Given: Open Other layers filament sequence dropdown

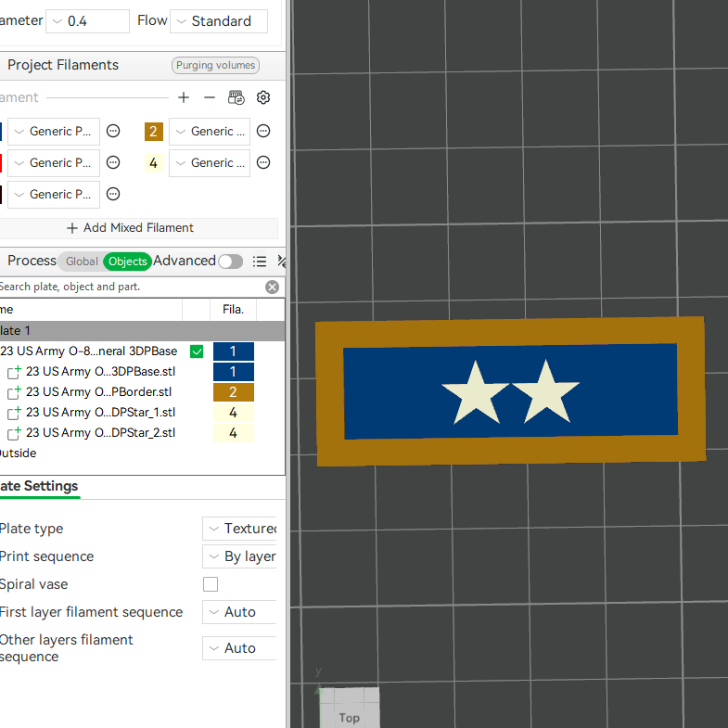Looking at the screenshot, I should click(239, 648).
